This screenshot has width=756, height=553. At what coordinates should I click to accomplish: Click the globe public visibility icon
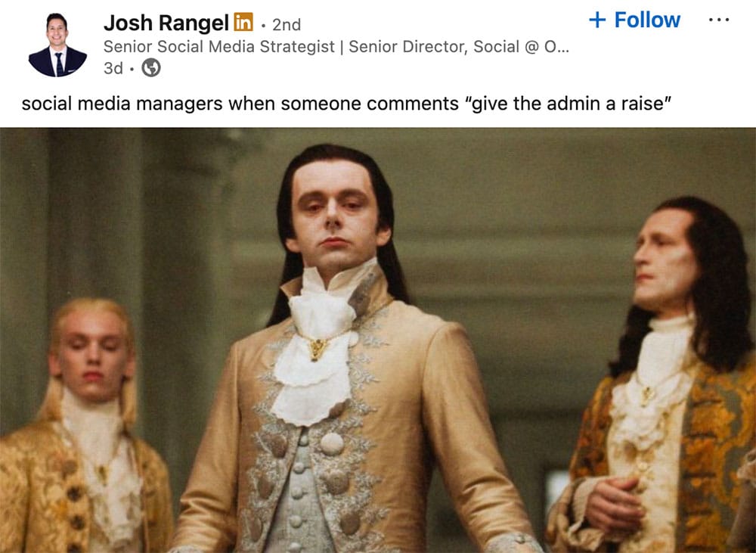(x=151, y=67)
